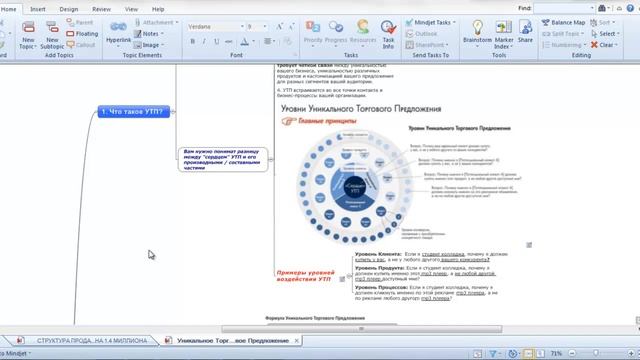Open the Verdana font name dropdown
The height and width of the screenshot is (360, 640).
pyautogui.click(x=242, y=27)
